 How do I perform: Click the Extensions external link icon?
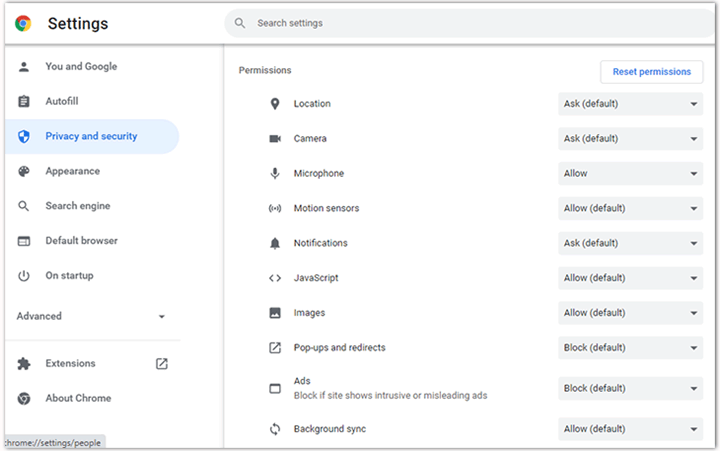tap(162, 364)
